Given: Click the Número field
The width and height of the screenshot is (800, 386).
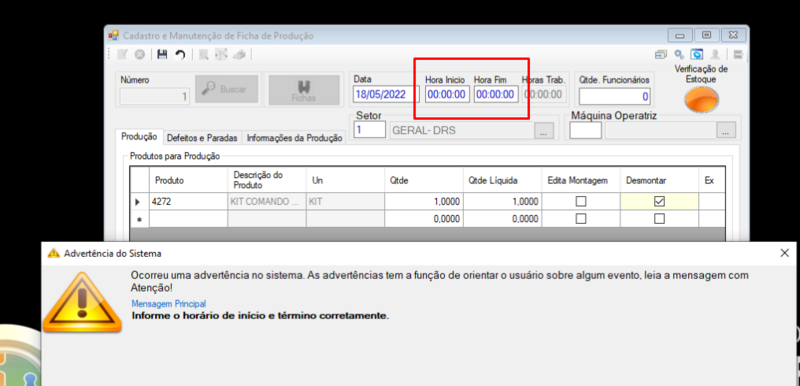Looking at the screenshot, I should click(155, 96).
